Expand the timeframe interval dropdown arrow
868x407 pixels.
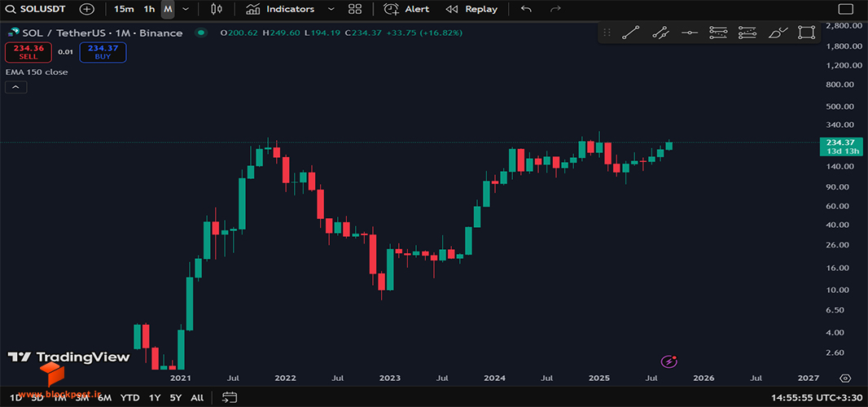(x=186, y=9)
